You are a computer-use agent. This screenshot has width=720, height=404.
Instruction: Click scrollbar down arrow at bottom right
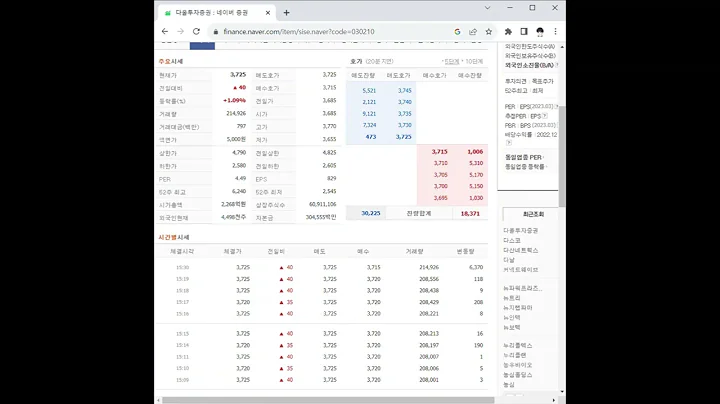point(562,392)
